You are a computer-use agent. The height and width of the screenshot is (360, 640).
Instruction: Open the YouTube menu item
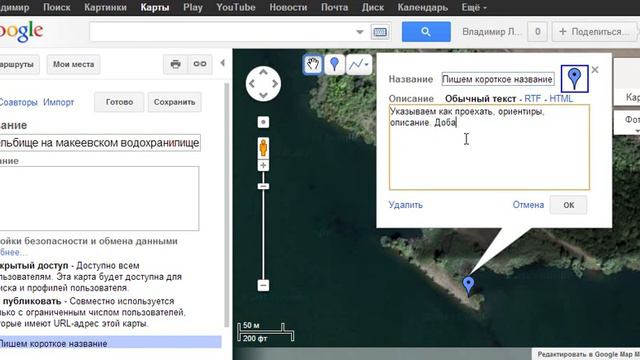pos(236,7)
